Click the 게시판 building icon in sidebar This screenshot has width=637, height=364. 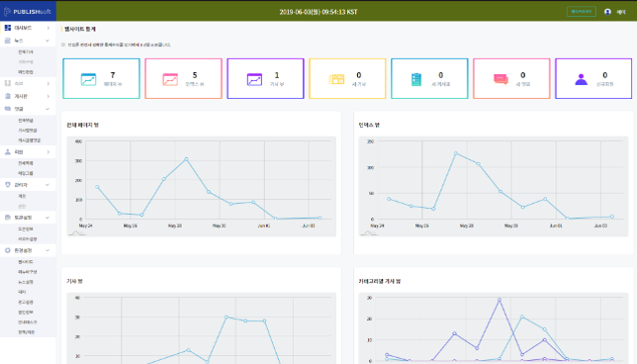tap(7, 96)
